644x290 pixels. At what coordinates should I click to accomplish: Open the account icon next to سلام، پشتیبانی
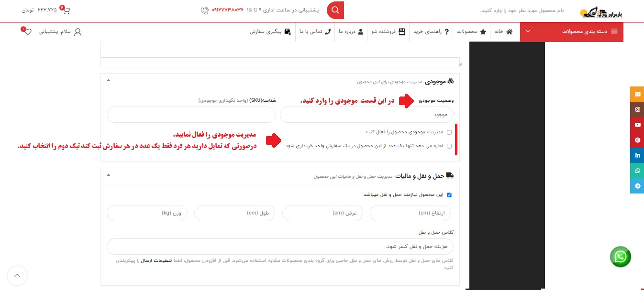click(x=78, y=32)
